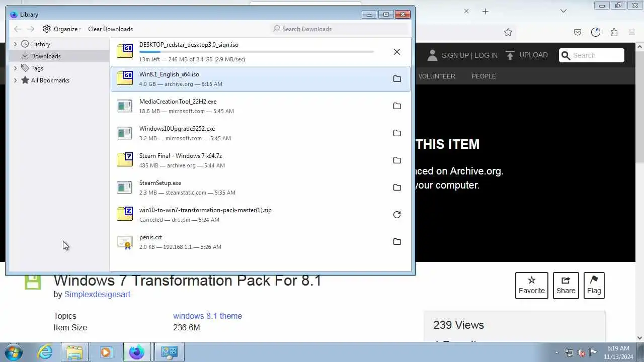Screen dimensions: 644x362
Task: Open Internet Explorer from the taskbar
Action: coord(45,352)
